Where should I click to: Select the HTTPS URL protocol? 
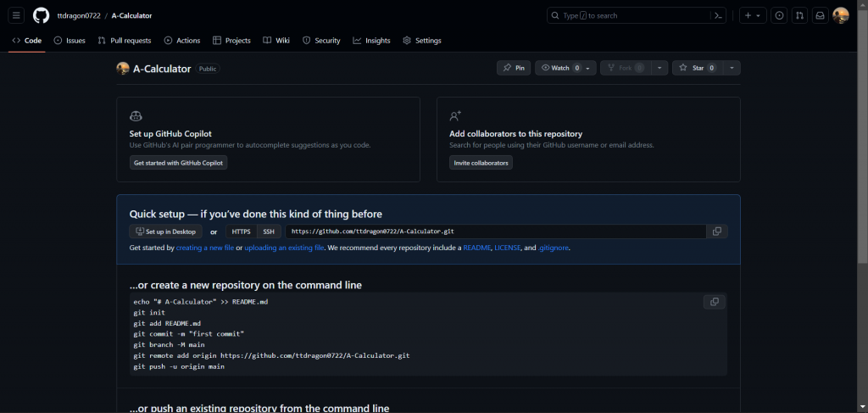pyautogui.click(x=242, y=232)
